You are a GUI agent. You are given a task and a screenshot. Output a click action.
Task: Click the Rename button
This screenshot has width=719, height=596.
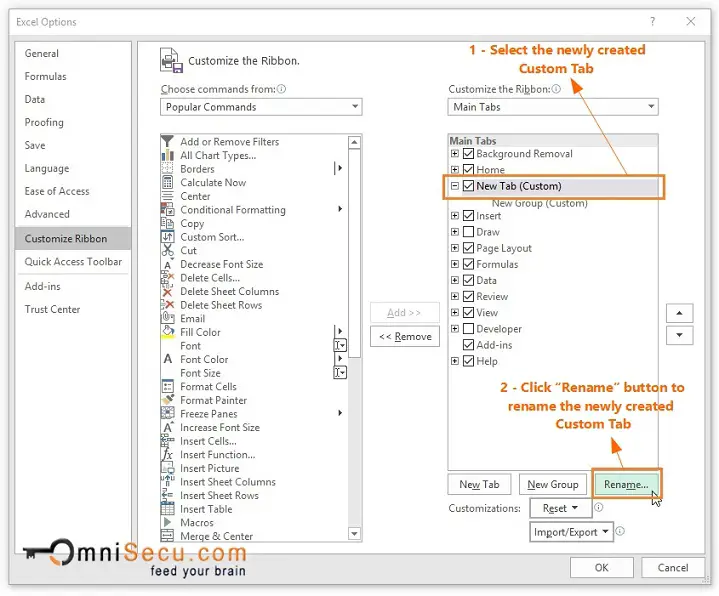[626, 484]
